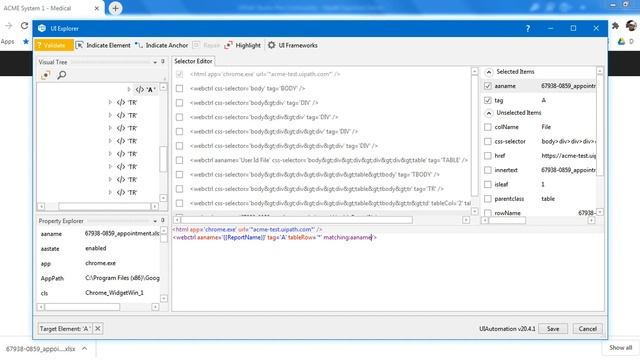Open the downloaded xlsx file chip
The image size is (640, 360).
(40, 349)
